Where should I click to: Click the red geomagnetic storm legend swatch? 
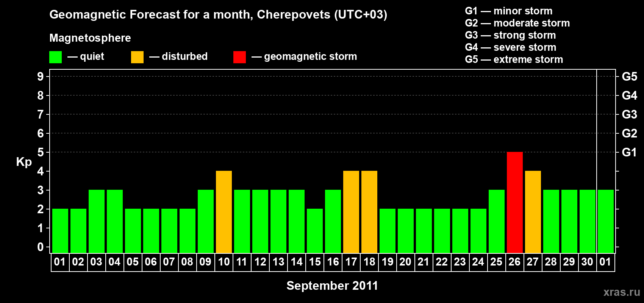click(x=239, y=57)
